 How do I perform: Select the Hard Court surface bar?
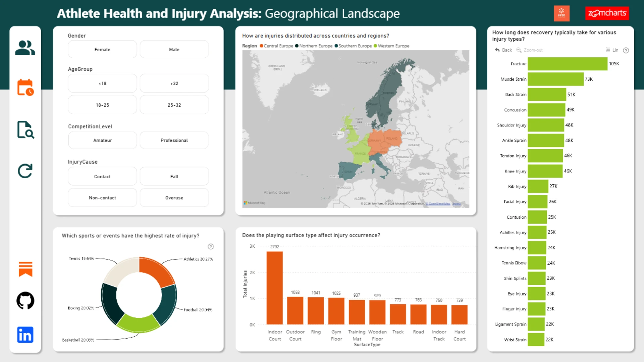460,315
